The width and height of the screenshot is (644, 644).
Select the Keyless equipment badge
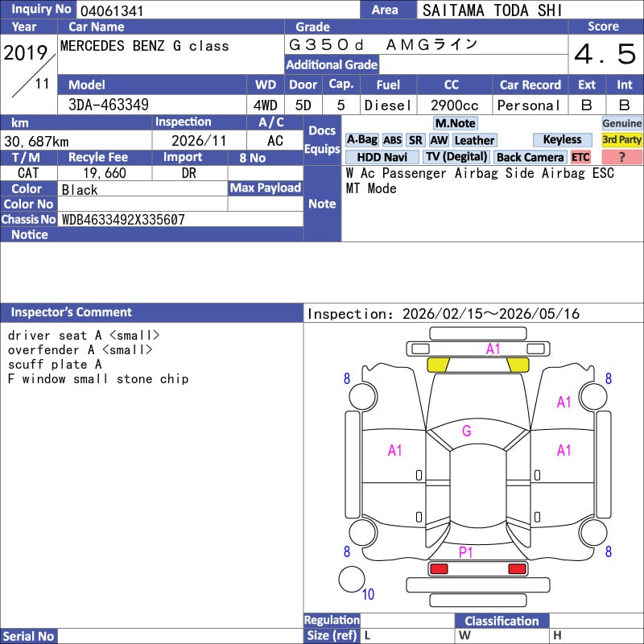coord(562,140)
